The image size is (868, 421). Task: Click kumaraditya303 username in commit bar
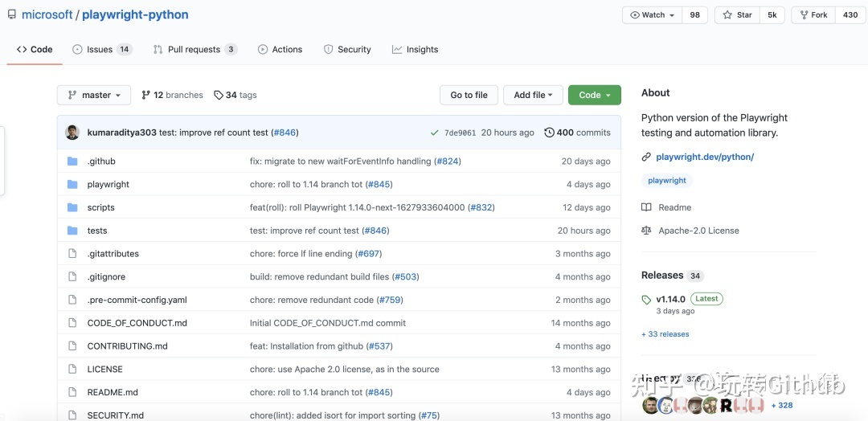(122, 133)
